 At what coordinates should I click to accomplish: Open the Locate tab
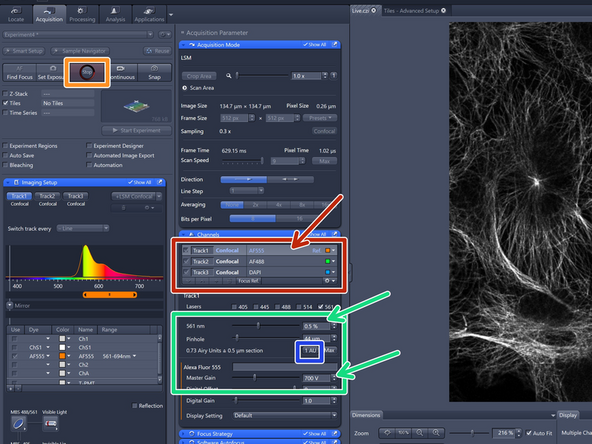pos(16,14)
